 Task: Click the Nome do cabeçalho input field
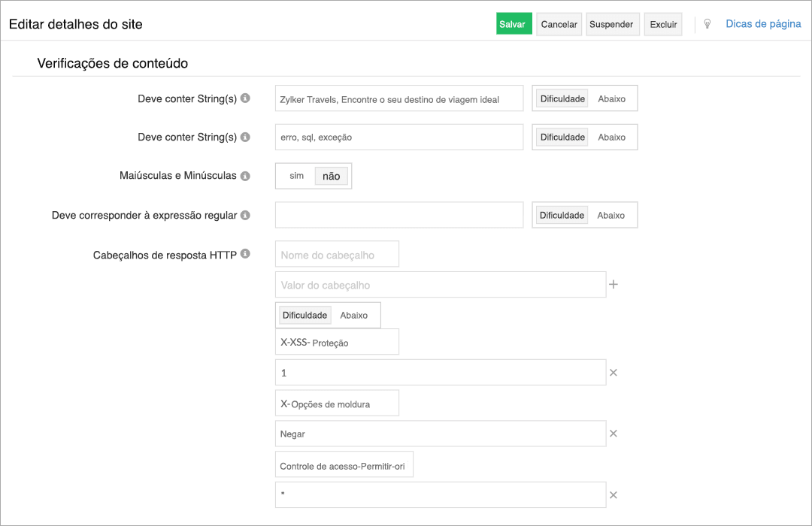[337, 254]
